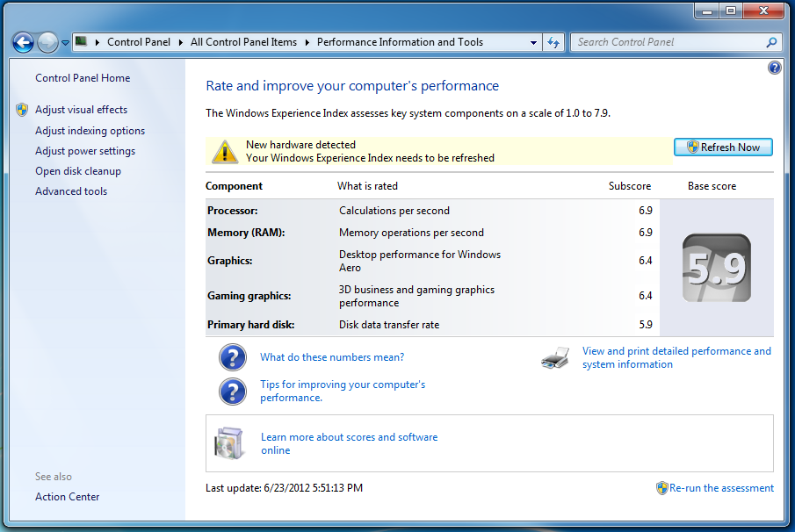Screen dimensions: 795x532
Task: Click Memory operations per second text
Action: (x=411, y=233)
